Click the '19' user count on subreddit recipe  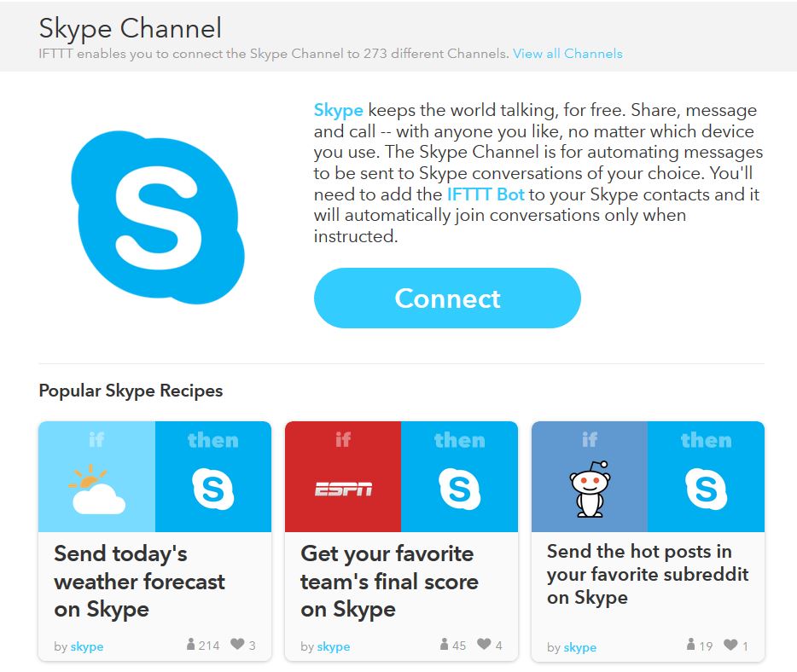pos(706,646)
